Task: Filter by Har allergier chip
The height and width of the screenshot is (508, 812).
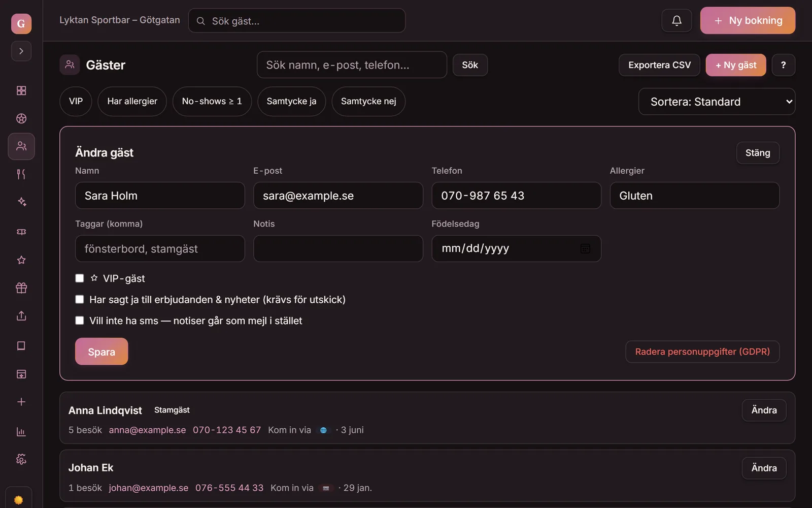Action: tap(132, 101)
